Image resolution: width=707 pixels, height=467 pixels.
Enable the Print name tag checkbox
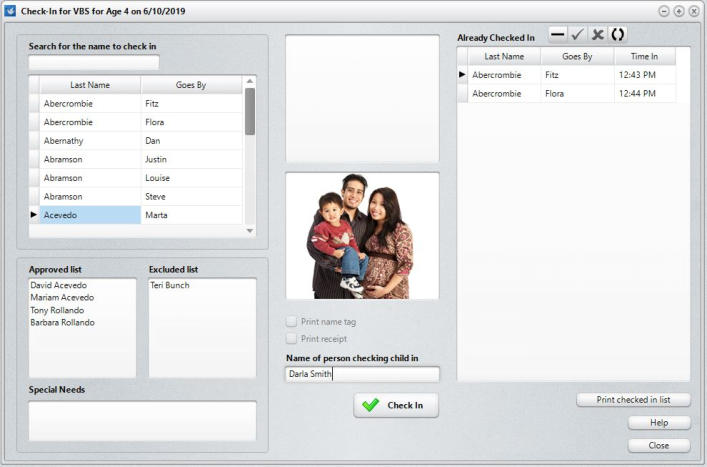(291, 321)
